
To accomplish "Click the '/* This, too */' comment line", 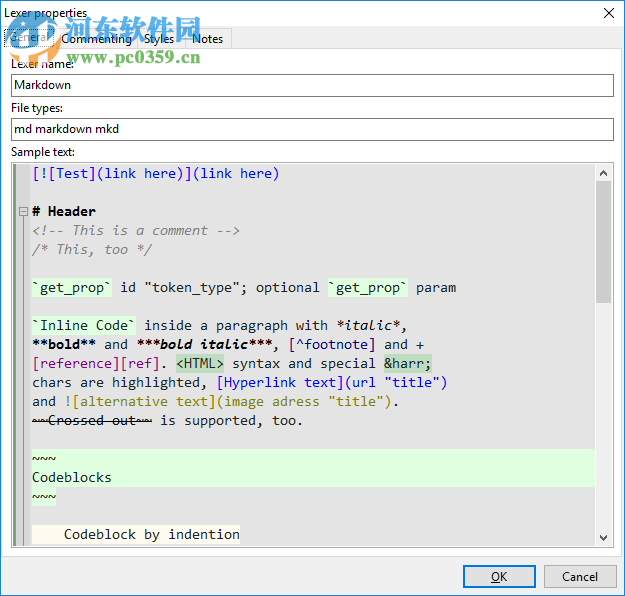I will (x=92, y=250).
